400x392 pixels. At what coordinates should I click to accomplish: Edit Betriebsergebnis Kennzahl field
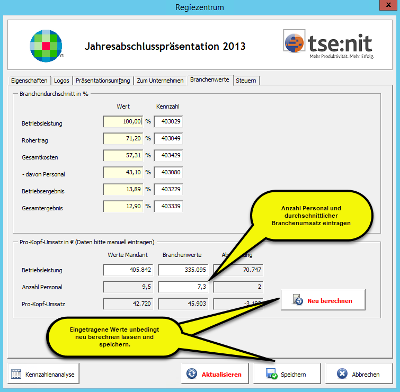pos(168,189)
